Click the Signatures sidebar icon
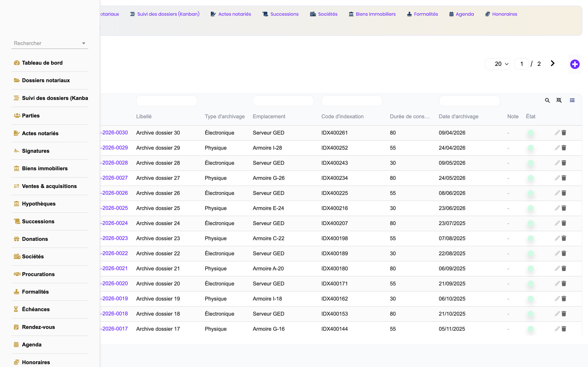 pyautogui.click(x=17, y=151)
